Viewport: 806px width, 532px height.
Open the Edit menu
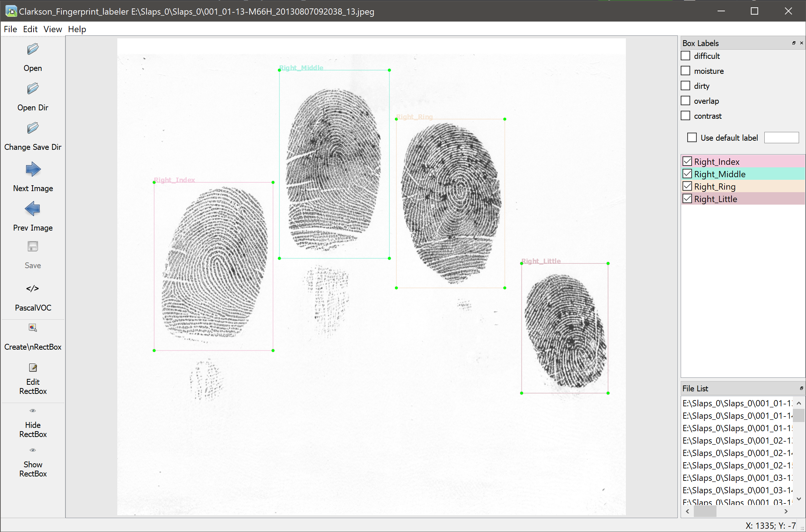coord(30,29)
